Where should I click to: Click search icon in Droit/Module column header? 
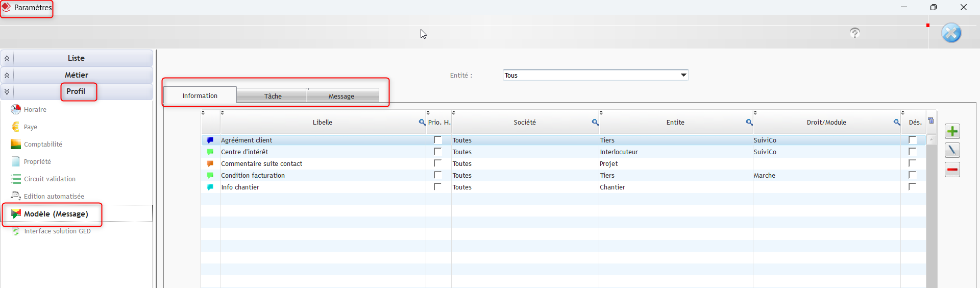click(x=896, y=122)
